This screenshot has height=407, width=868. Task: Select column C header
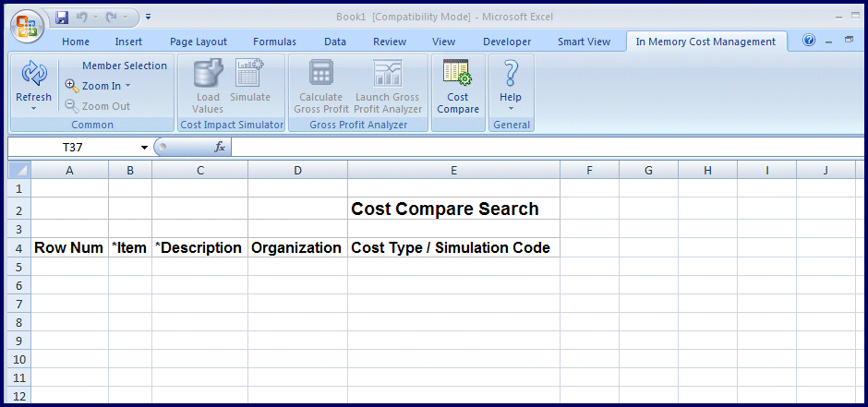[199, 171]
